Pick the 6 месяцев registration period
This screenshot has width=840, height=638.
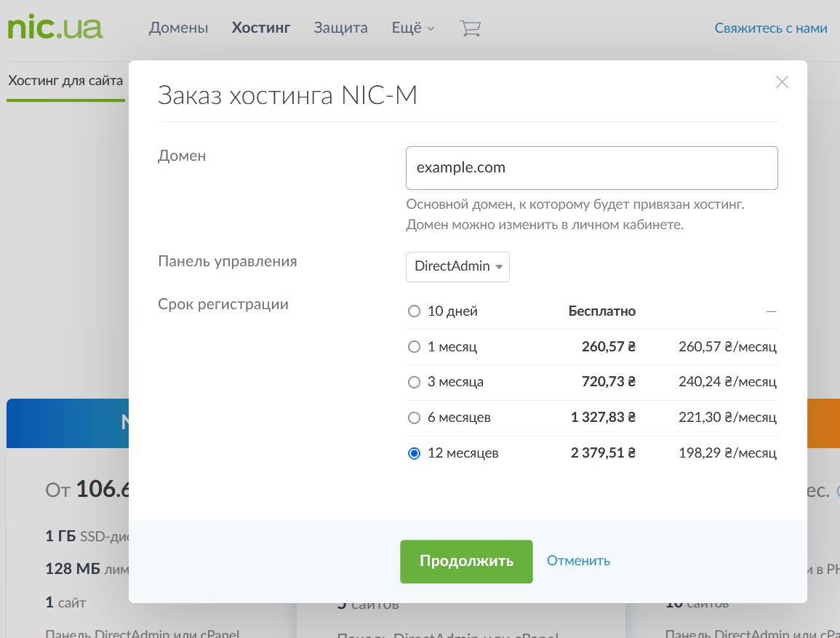tap(415, 418)
